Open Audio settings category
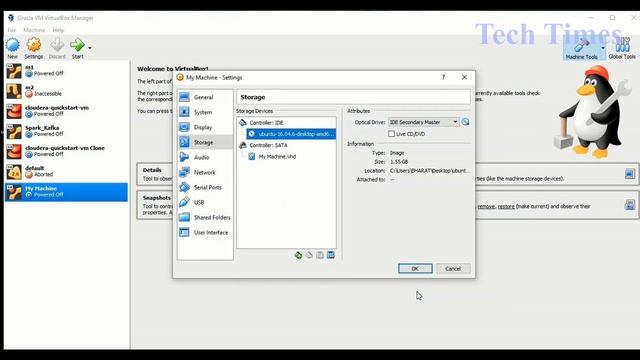The width and height of the screenshot is (640, 360). (205, 157)
